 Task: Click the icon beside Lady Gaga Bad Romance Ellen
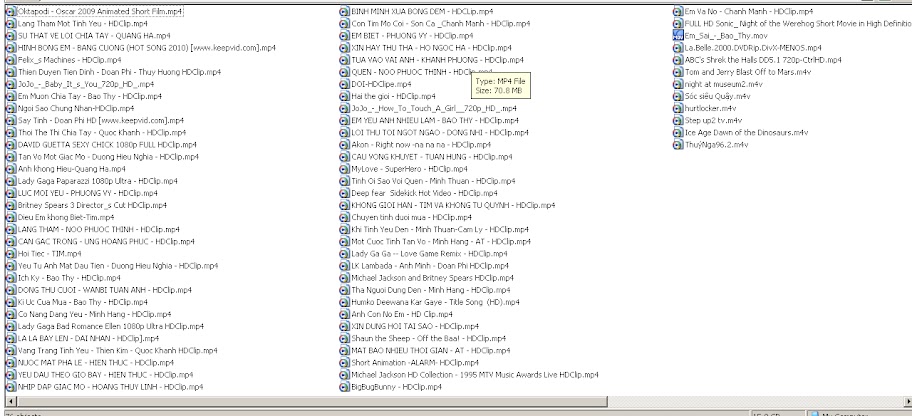tap(10, 326)
